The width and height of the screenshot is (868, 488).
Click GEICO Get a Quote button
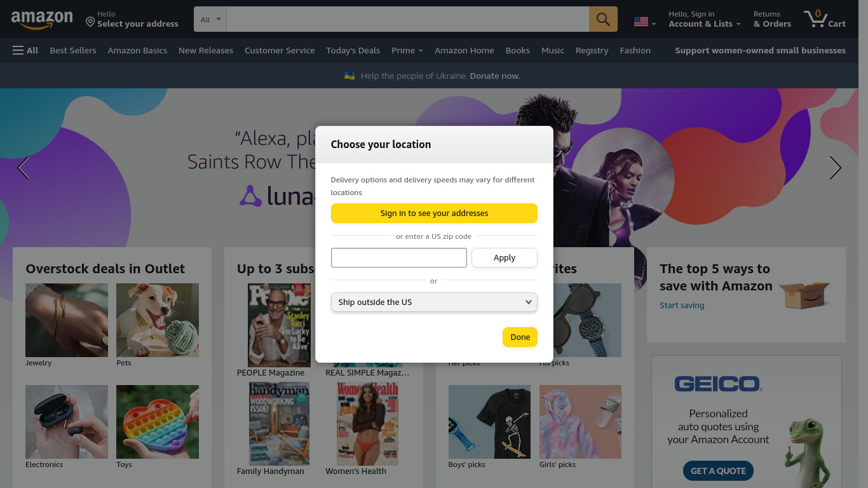point(718,471)
